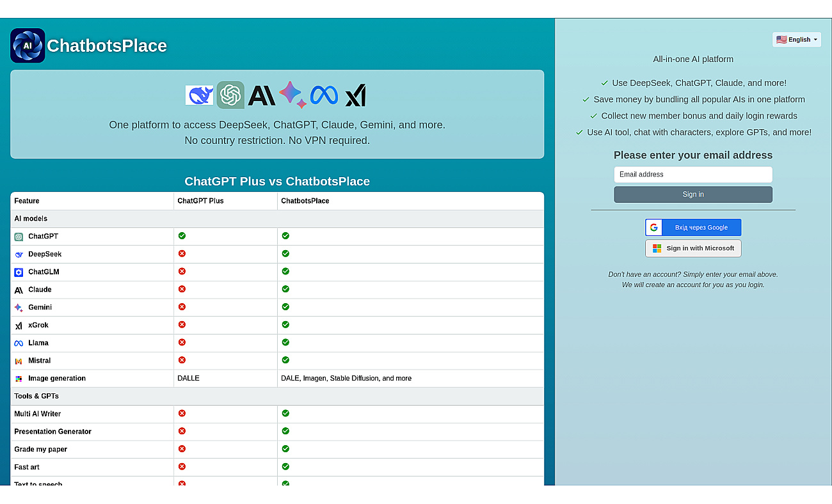Click the Image generation row icon

(19, 379)
